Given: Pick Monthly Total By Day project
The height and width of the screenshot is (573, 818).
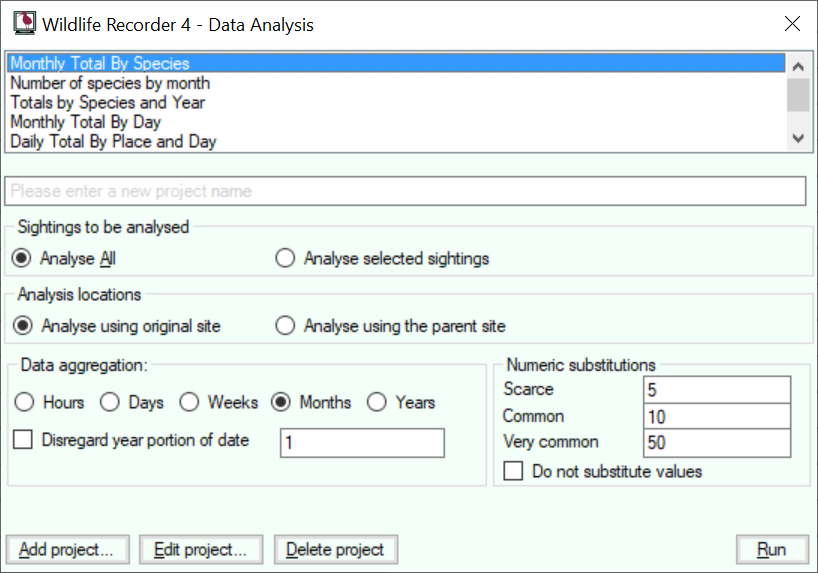Looking at the screenshot, I should point(396,122).
